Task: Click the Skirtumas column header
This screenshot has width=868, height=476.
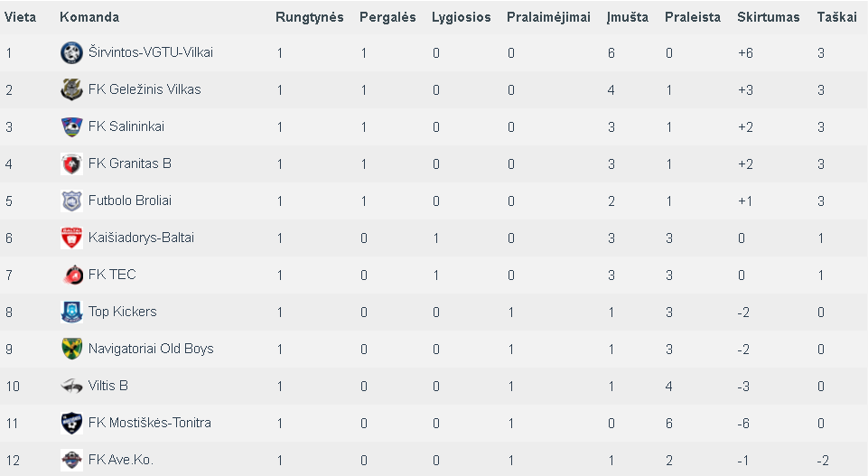Action: coord(769,17)
